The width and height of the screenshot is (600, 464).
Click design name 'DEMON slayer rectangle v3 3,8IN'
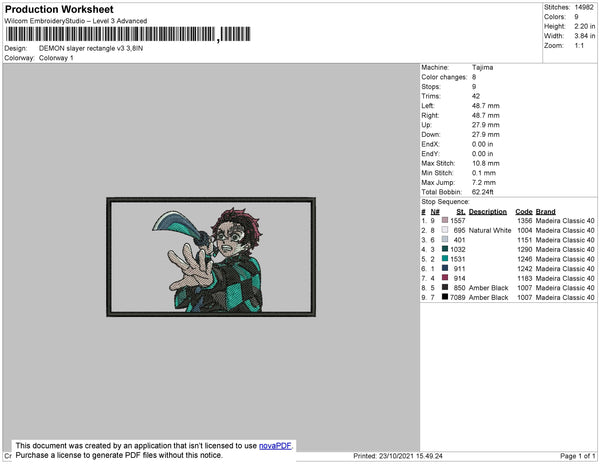click(x=91, y=49)
